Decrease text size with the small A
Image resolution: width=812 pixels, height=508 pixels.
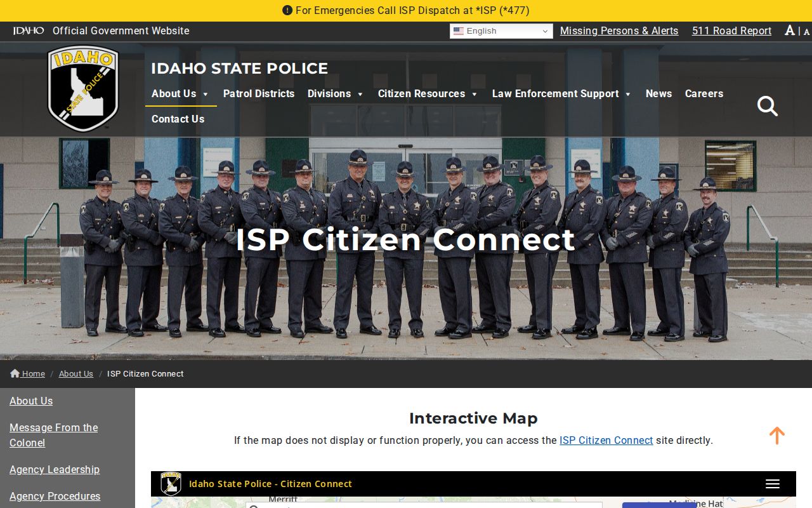[x=806, y=32]
